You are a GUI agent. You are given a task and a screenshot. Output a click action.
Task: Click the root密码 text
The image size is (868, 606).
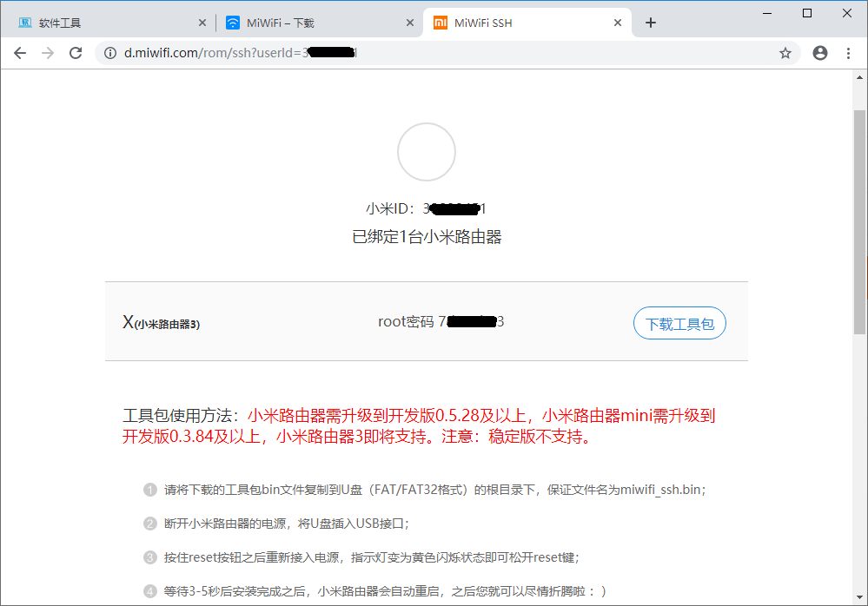click(x=441, y=321)
